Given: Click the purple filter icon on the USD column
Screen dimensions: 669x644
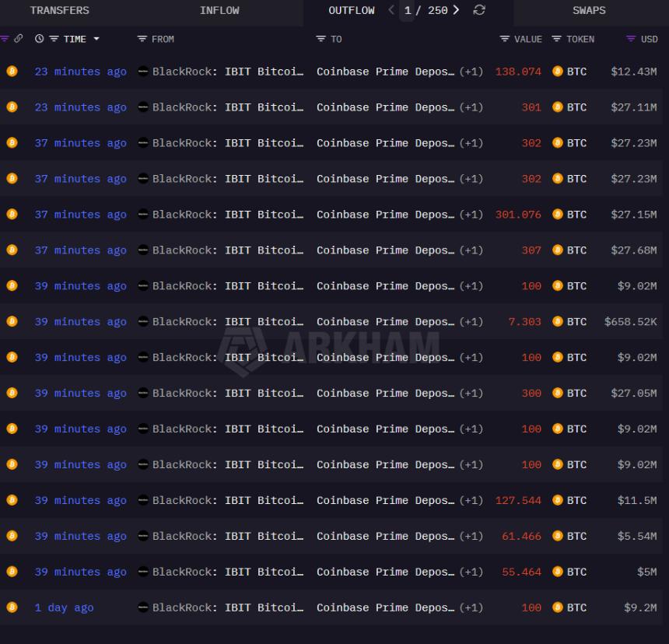Looking at the screenshot, I should point(630,39).
